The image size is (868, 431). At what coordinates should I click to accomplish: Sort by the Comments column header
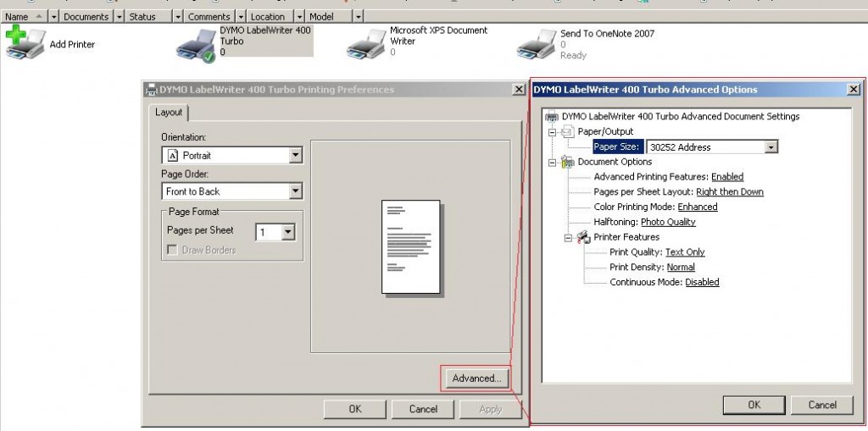[x=209, y=17]
